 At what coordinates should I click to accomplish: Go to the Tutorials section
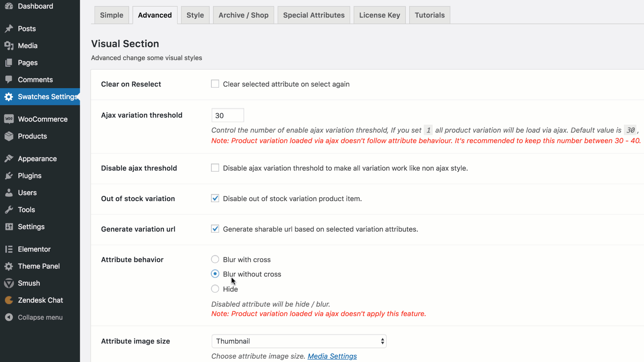click(x=429, y=15)
